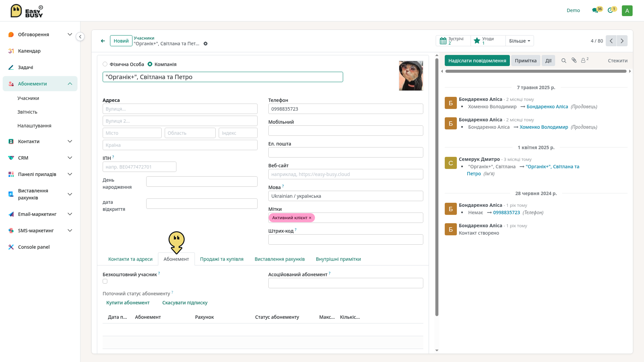Viewport: 644px width, 362px height.
Task: Click the Дії button
Action: click(548, 61)
